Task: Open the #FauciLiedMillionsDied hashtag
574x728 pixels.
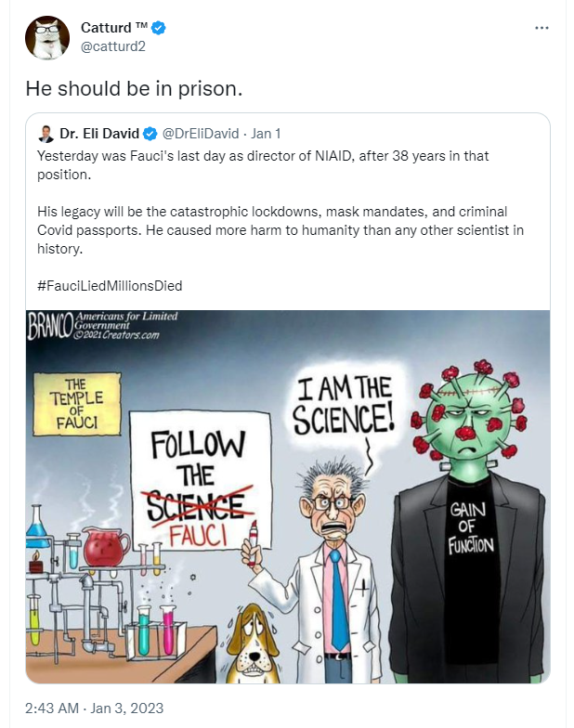Action: pyautogui.click(x=110, y=286)
